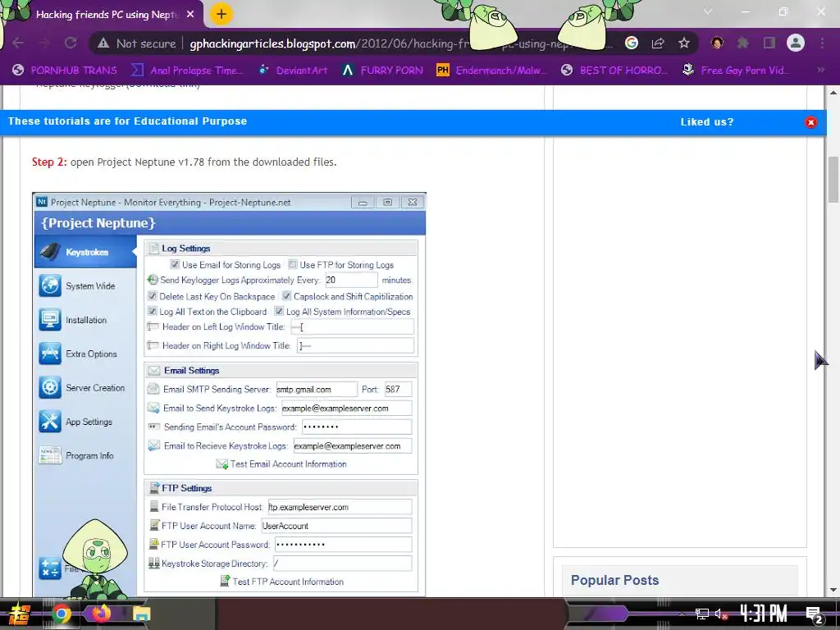Viewport: 840px width, 630px height.
Task: Click Email to Send Keystroke Logs field
Action: (347, 409)
